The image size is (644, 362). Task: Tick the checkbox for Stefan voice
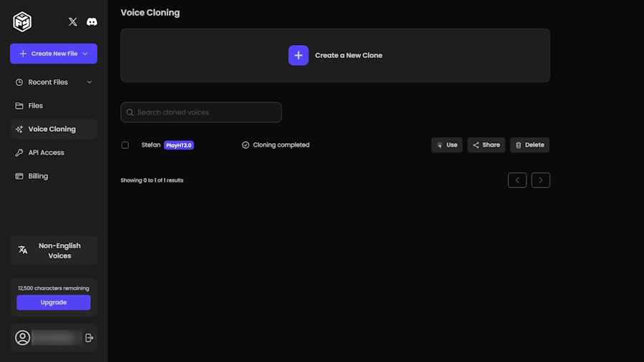pyautogui.click(x=125, y=145)
